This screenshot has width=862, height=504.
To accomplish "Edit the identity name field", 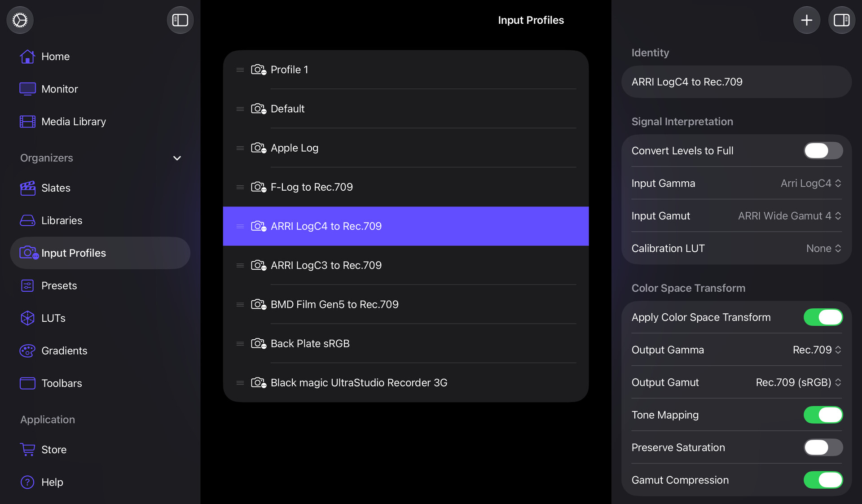I will click(x=736, y=82).
